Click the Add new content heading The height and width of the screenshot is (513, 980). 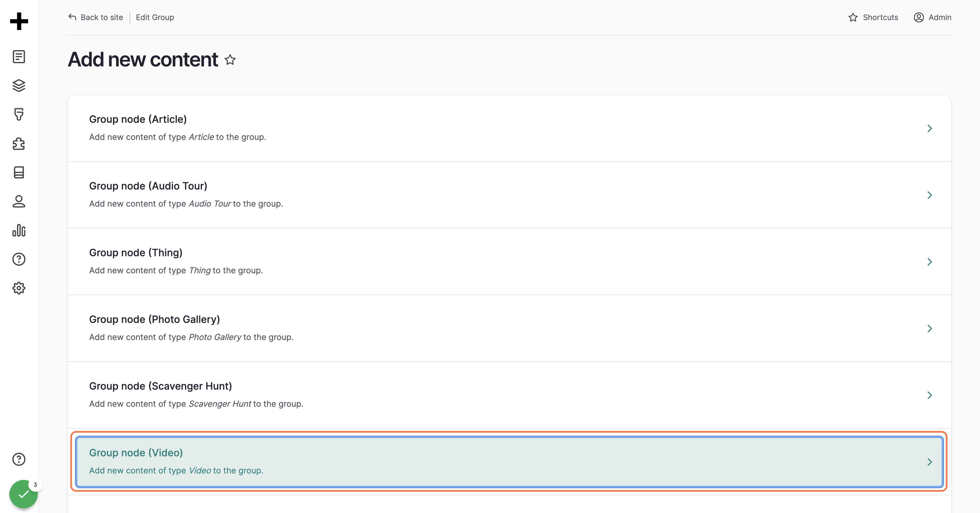[x=143, y=60]
